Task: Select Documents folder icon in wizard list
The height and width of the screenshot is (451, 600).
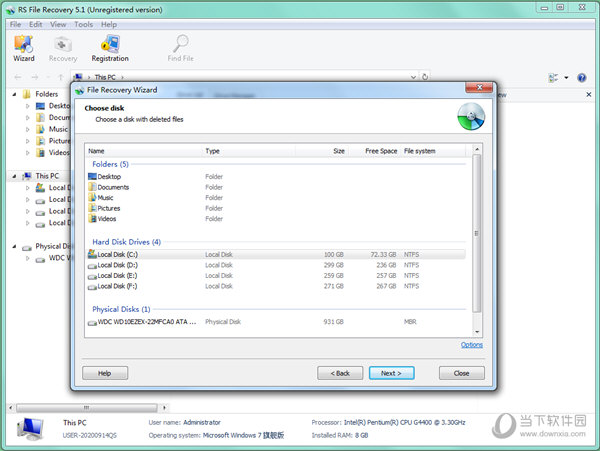Action: tap(92, 187)
